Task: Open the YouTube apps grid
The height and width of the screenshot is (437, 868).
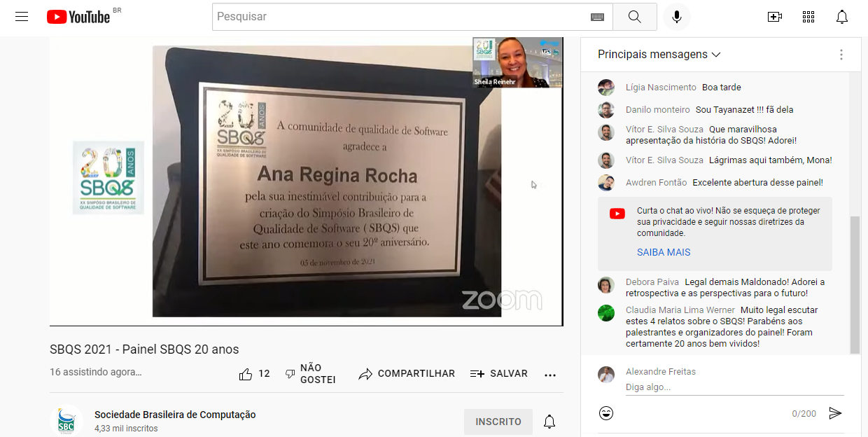Action: (808, 17)
